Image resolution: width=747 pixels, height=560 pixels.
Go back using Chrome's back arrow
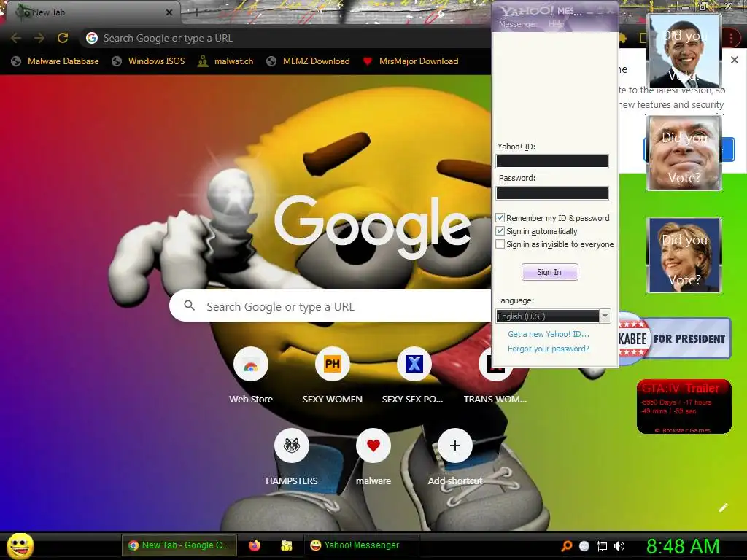16,38
